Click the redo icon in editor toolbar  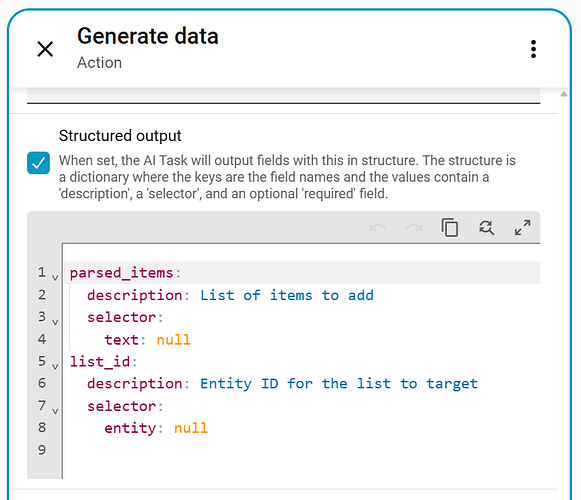coord(414,227)
